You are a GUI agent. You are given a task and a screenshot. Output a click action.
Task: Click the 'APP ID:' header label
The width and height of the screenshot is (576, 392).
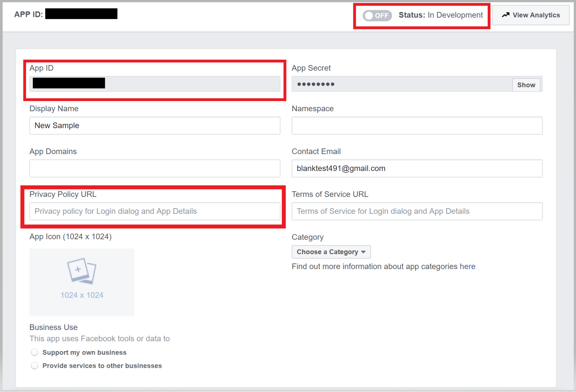click(29, 14)
